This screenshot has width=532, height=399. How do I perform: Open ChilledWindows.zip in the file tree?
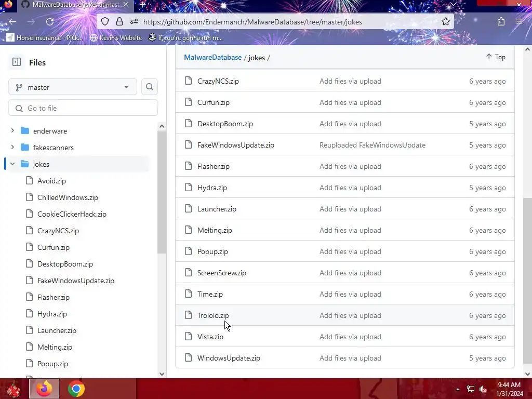coord(68,197)
